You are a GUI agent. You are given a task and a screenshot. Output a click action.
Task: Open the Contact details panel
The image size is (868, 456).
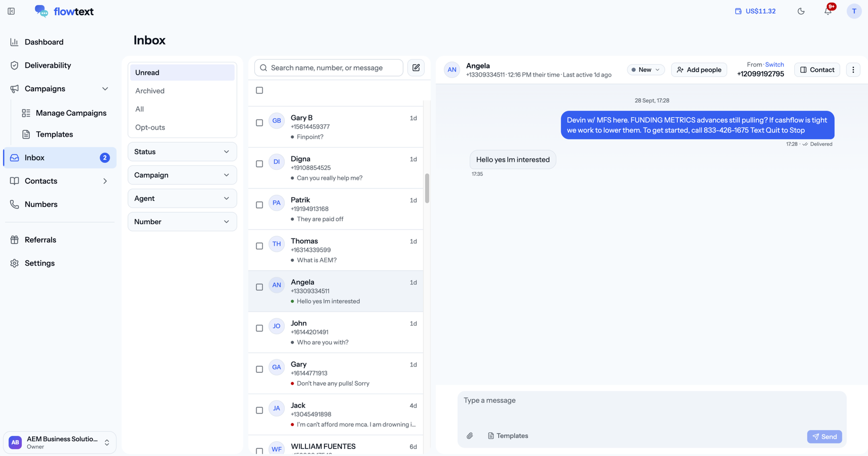pos(817,69)
